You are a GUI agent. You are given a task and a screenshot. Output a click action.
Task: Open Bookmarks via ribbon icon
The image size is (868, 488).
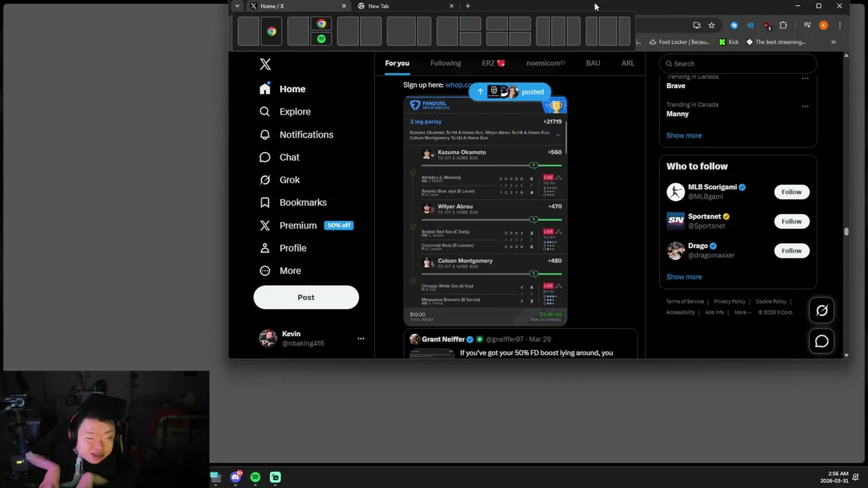point(265,202)
